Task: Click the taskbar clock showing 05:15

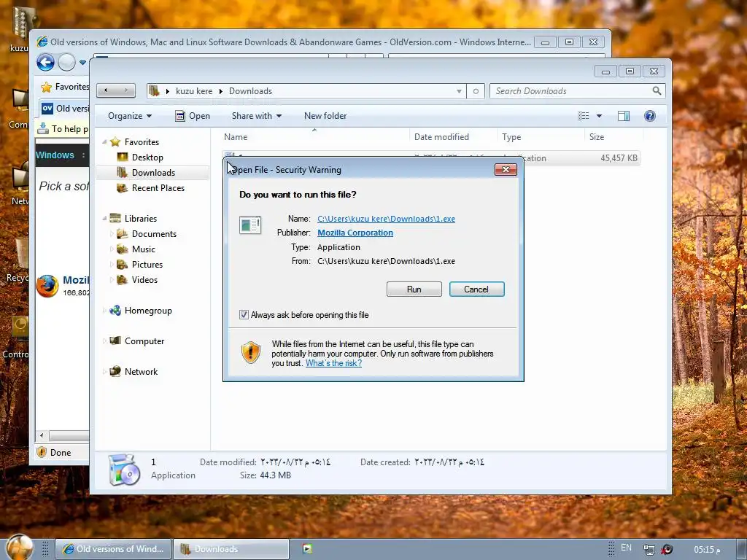Action: coord(707,550)
